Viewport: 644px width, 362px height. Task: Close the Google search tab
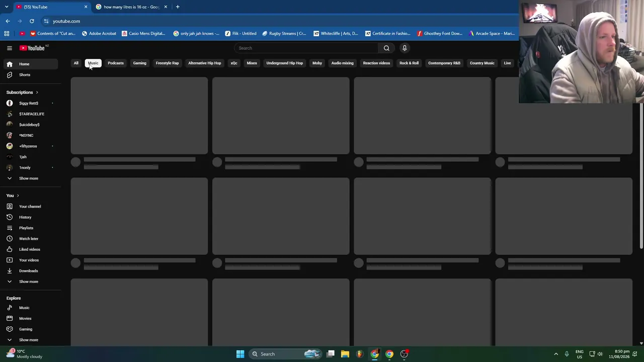(166, 7)
